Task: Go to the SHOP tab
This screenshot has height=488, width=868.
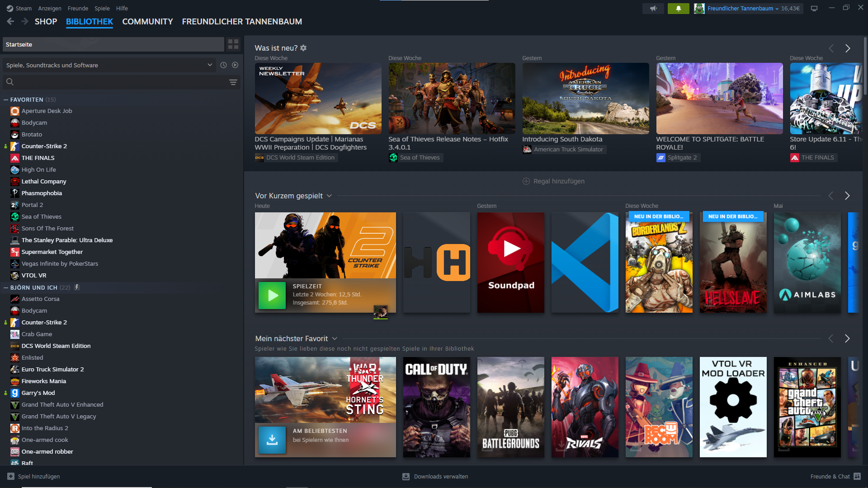Action: pyautogui.click(x=46, y=22)
